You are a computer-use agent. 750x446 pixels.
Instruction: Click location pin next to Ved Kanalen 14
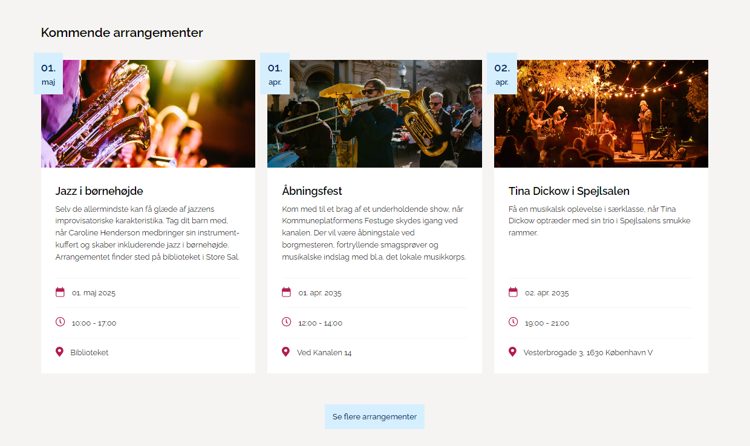(x=287, y=352)
